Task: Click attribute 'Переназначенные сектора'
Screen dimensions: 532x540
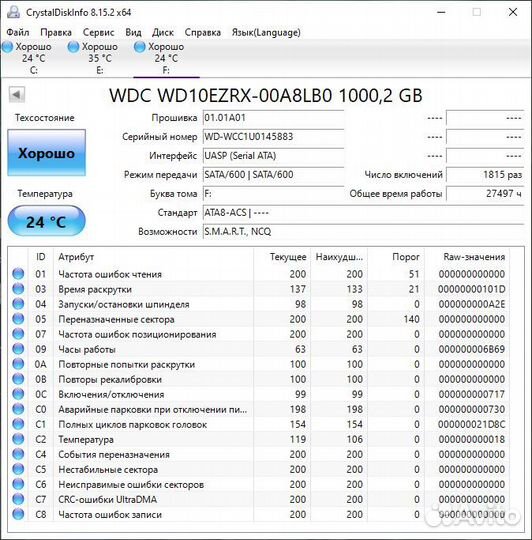Action: tap(116, 319)
